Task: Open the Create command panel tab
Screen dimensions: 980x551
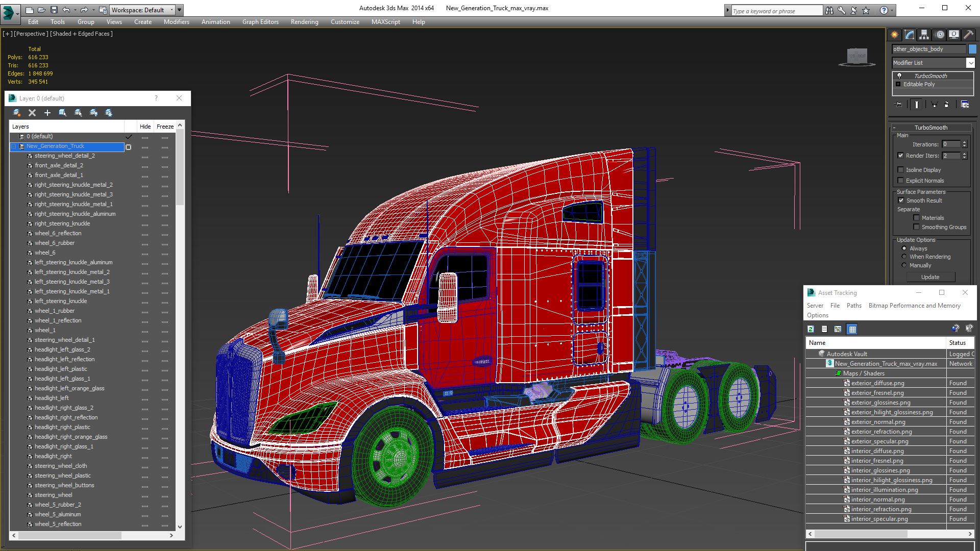Action: pos(895,35)
